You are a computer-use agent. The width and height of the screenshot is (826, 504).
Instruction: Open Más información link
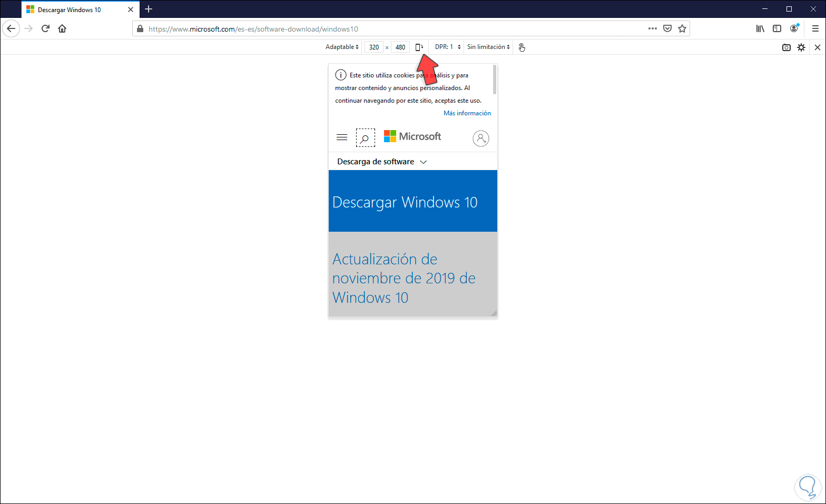(467, 113)
